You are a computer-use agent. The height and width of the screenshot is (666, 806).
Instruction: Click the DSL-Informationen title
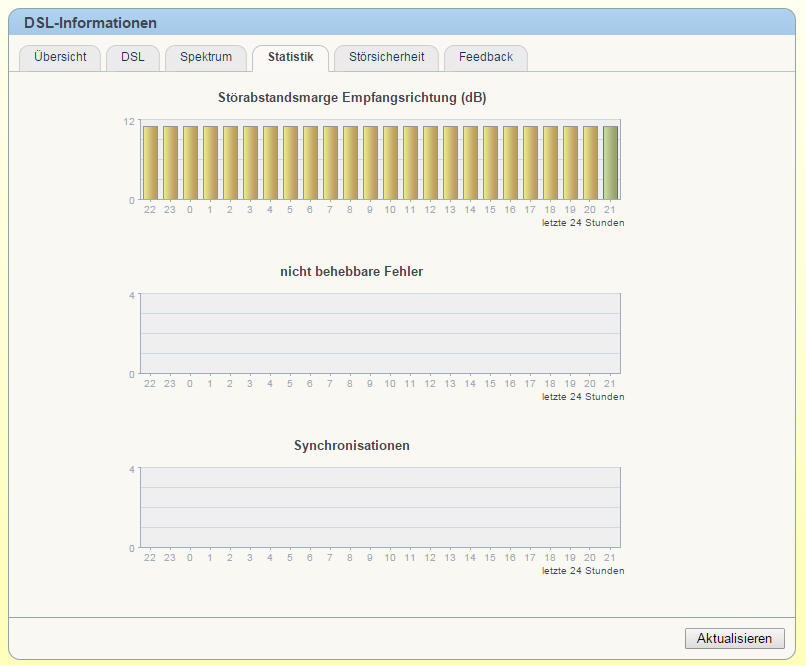pos(90,23)
